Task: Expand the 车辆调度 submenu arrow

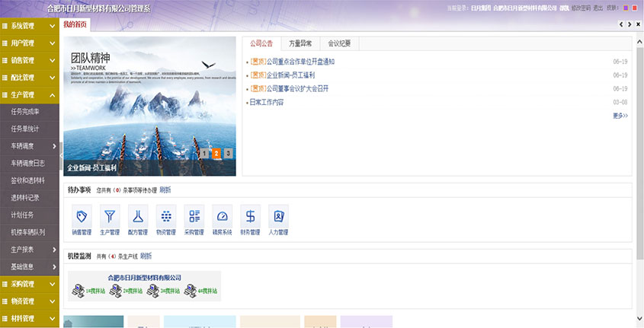Action: [53, 146]
